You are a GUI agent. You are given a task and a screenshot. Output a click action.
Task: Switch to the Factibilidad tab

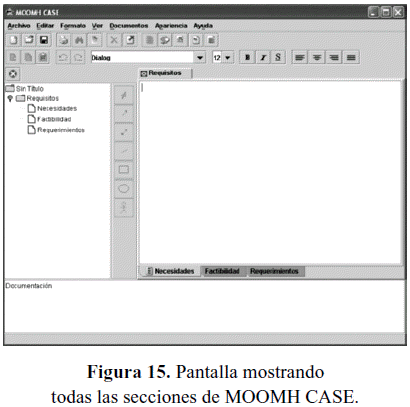pyautogui.click(x=222, y=271)
